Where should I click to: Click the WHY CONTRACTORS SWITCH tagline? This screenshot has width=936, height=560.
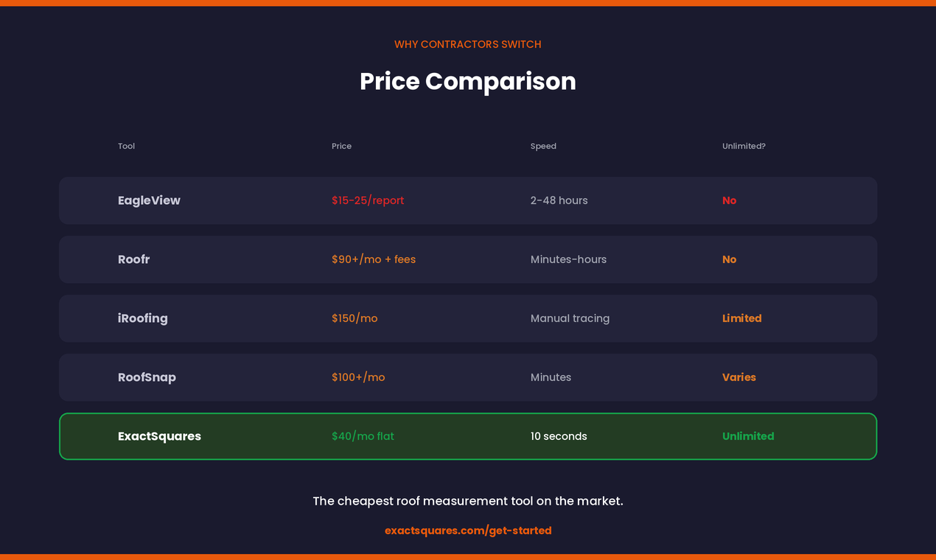tap(468, 44)
